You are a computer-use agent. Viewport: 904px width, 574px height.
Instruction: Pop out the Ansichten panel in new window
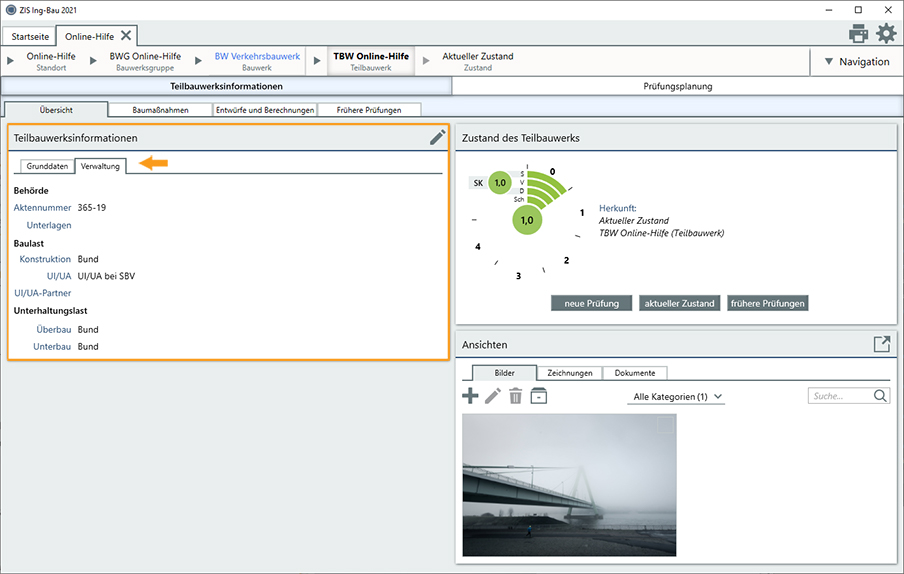click(881, 344)
